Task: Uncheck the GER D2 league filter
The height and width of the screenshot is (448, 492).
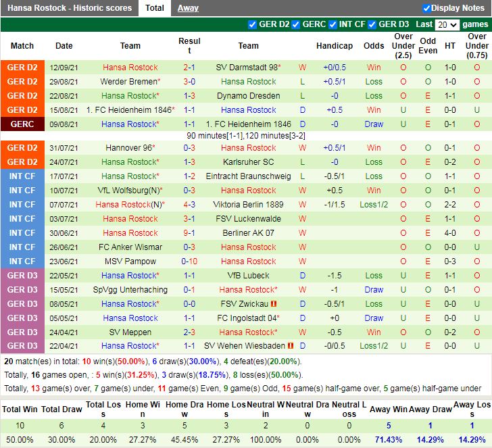Action: pos(253,24)
